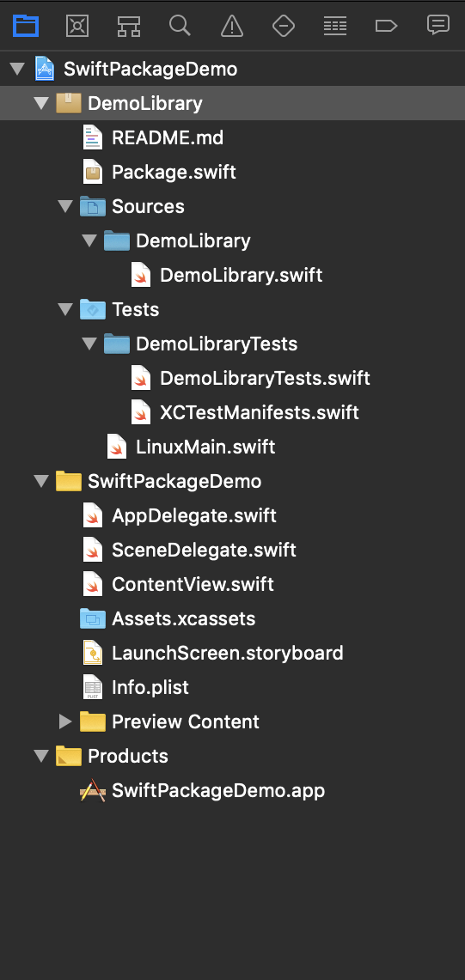465x980 pixels.
Task: Show the Debug navigator icon
Action: (335, 26)
